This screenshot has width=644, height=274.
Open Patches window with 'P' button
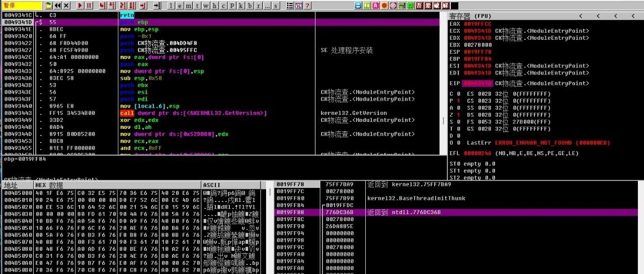(x=232, y=6)
